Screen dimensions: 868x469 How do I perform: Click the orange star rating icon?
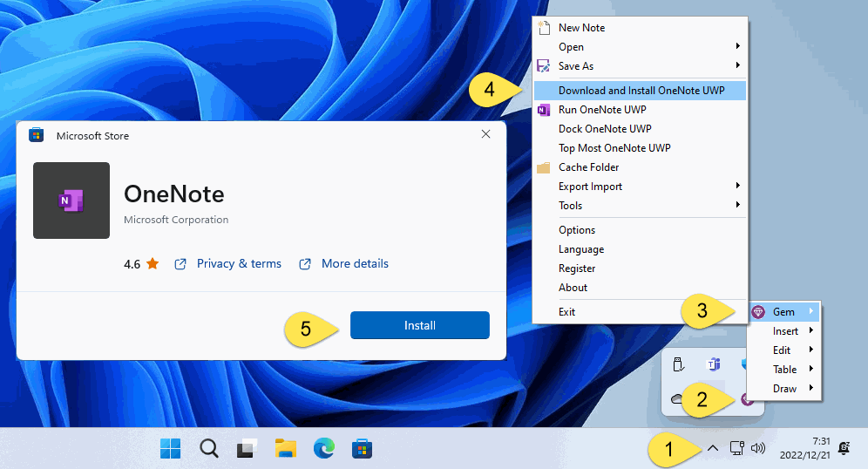tap(153, 263)
